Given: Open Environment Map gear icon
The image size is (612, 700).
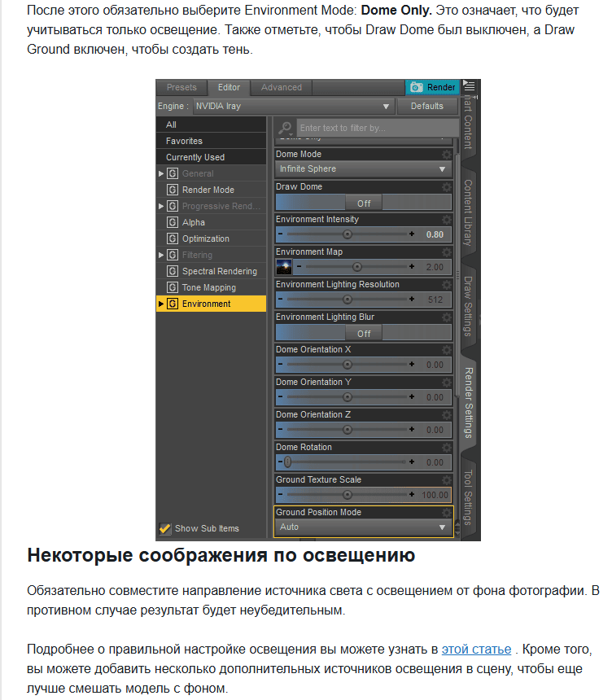Looking at the screenshot, I should (447, 252).
